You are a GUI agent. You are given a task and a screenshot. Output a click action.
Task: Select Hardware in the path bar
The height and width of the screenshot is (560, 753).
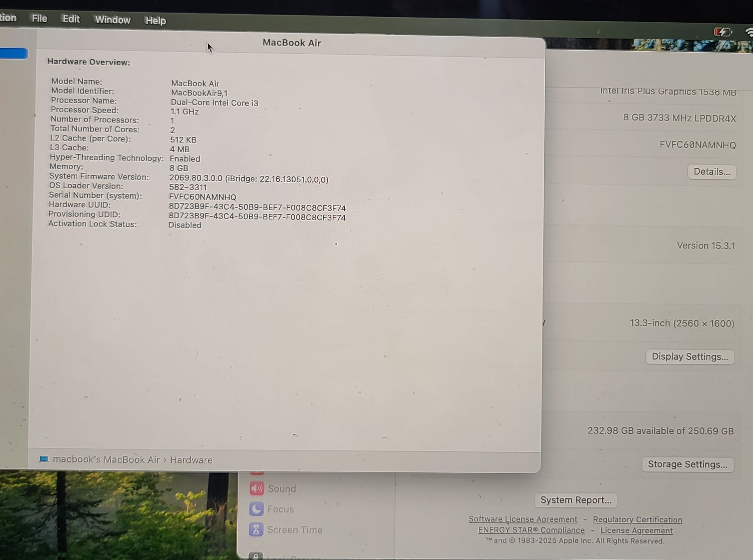tap(191, 460)
